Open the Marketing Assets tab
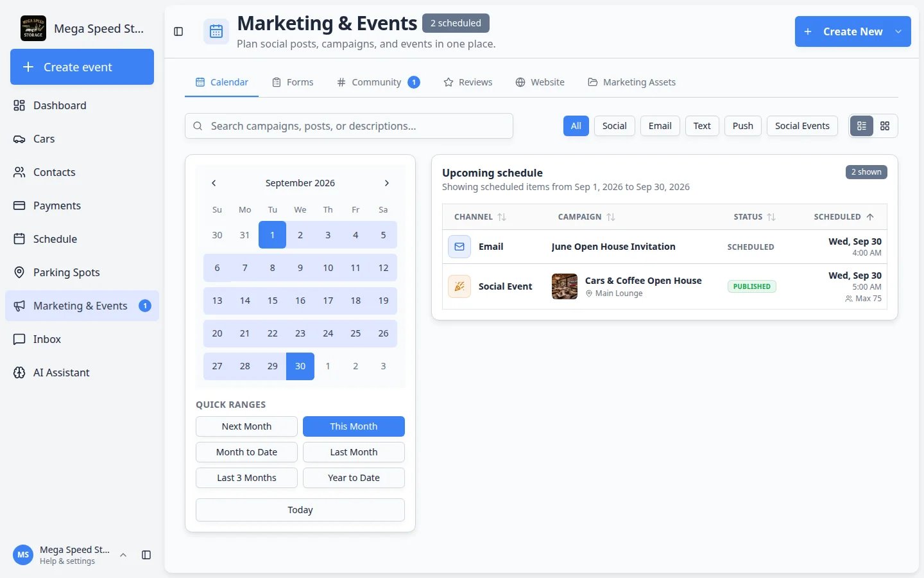Image resolution: width=924 pixels, height=578 pixels. click(x=631, y=82)
